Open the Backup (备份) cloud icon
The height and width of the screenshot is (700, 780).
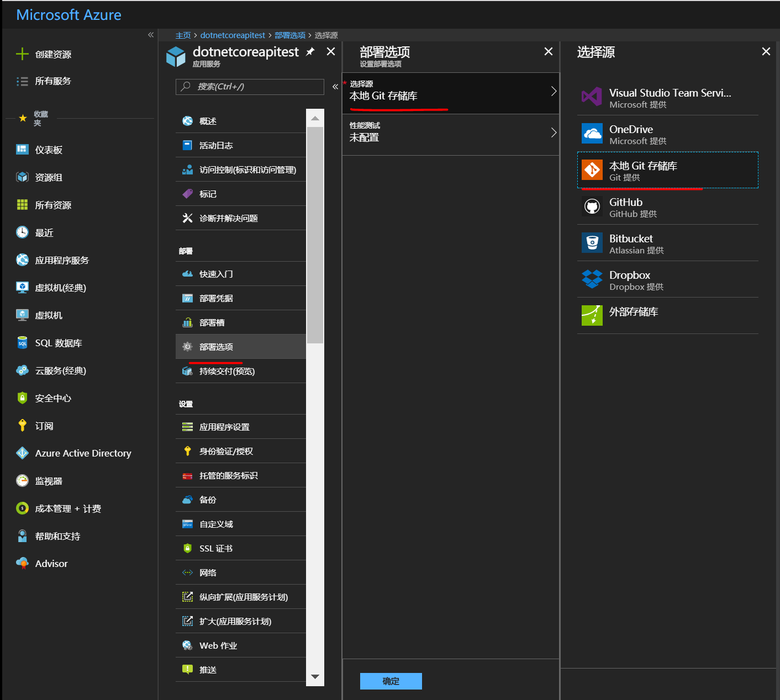point(188,500)
